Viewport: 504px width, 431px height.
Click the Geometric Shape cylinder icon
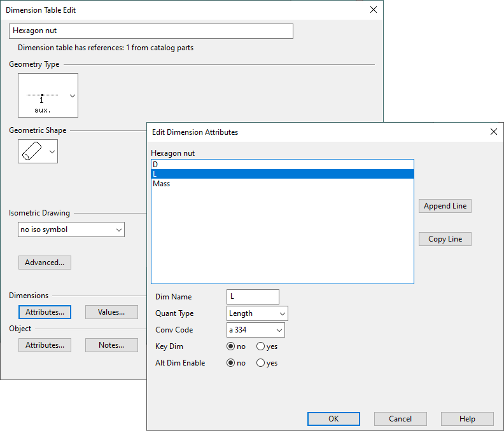(x=32, y=151)
